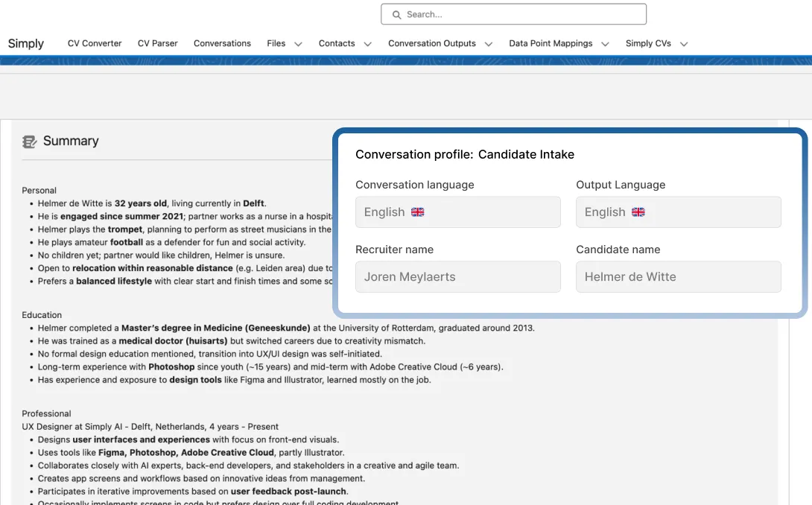The width and height of the screenshot is (812, 505).
Task: Click the search magnifier icon
Action: (x=396, y=14)
